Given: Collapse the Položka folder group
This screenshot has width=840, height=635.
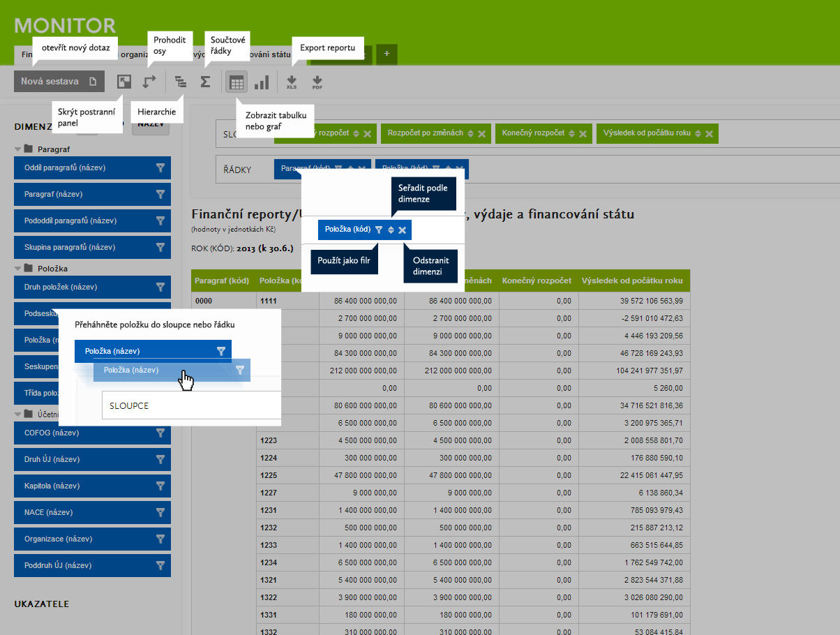Looking at the screenshot, I should tap(17, 269).
